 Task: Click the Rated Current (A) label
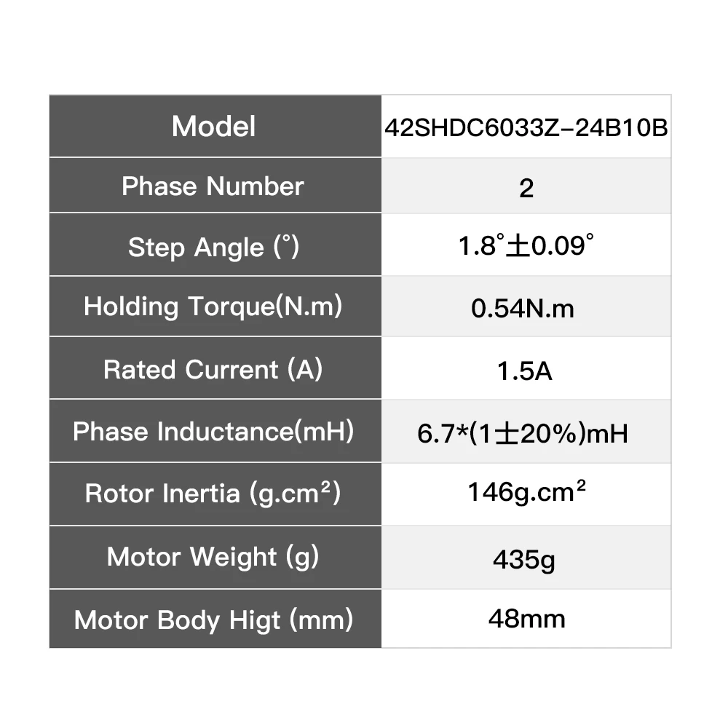coord(213,370)
